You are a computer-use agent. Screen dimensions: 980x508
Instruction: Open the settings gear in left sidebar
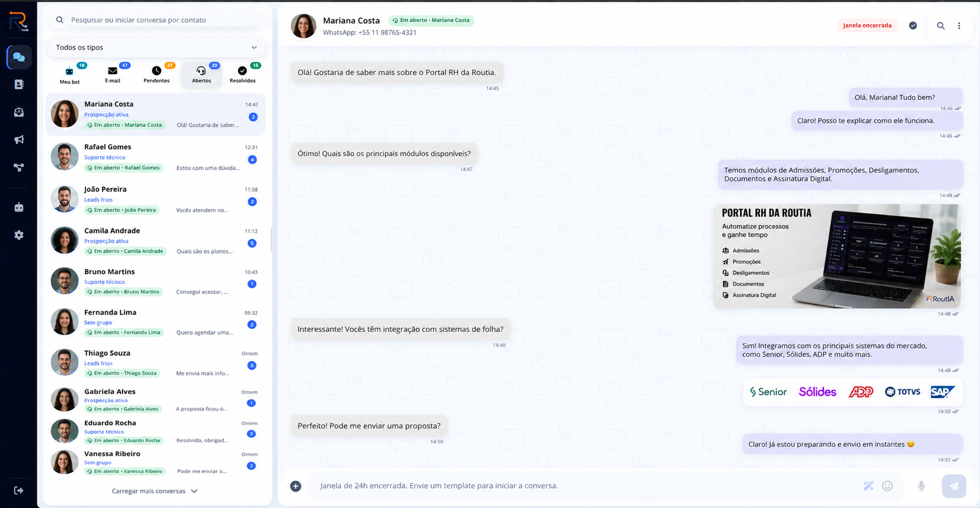coord(19,235)
